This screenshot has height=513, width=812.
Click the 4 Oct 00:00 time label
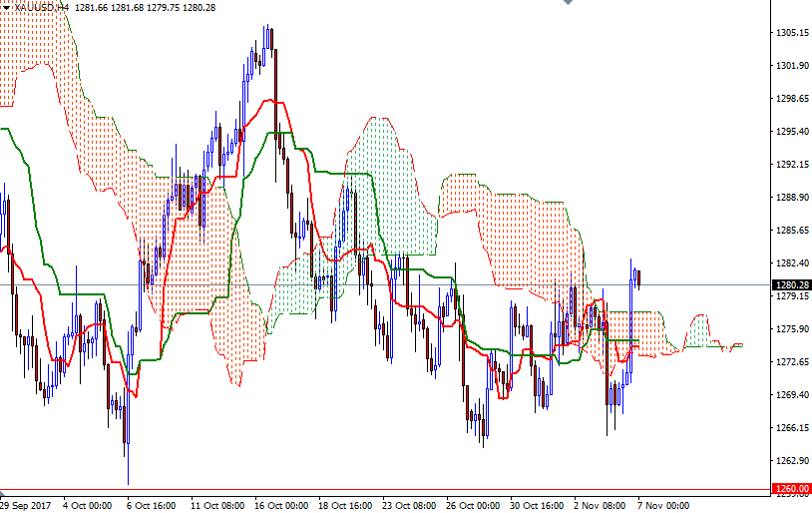click(87, 505)
